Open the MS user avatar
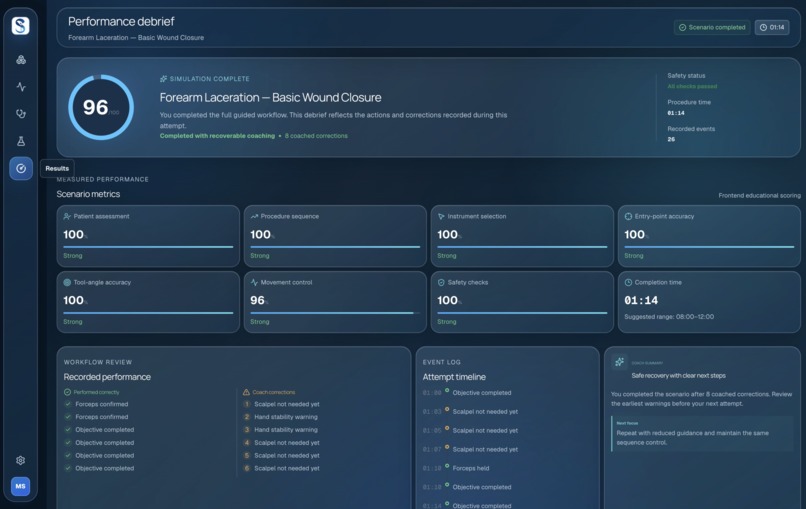Image resolution: width=806 pixels, height=509 pixels. click(x=21, y=486)
